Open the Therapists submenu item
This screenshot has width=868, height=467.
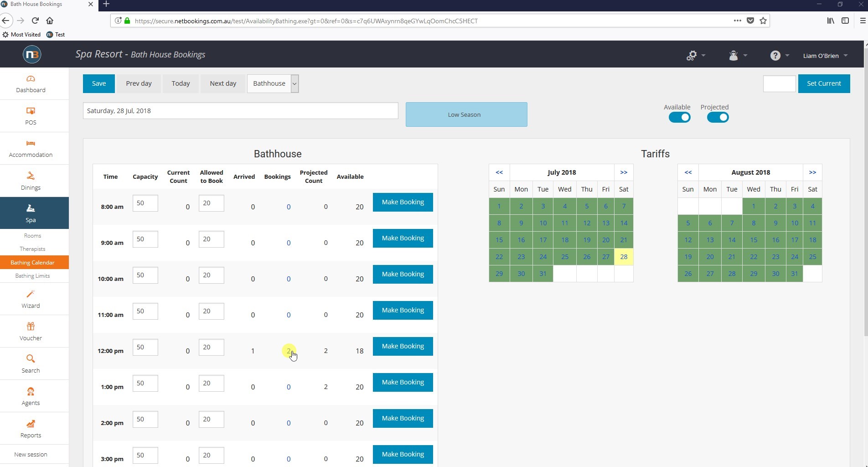pyautogui.click(x=32, y=249)
